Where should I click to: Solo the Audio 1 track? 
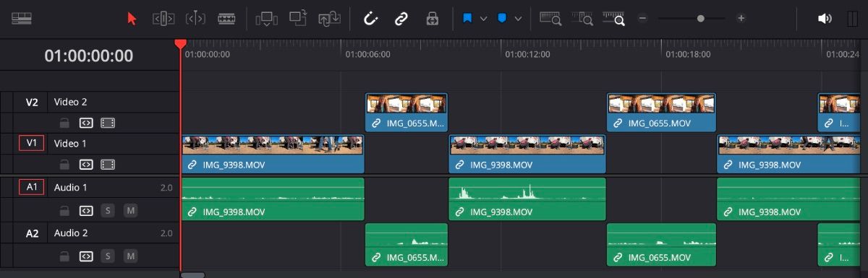pos(108,211)
